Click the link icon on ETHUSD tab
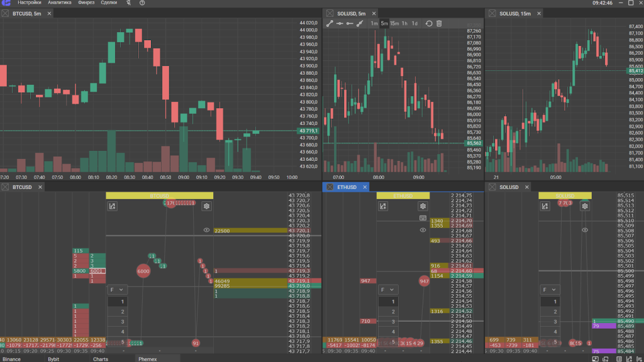The height and width of the screenshot is (362, 644). (330, 187)
